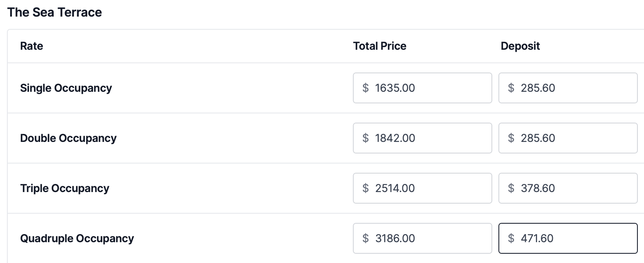The width and height of the screenshot is (644, 263).
Task: Click the Total Price column header
Action: pos(380,46)
